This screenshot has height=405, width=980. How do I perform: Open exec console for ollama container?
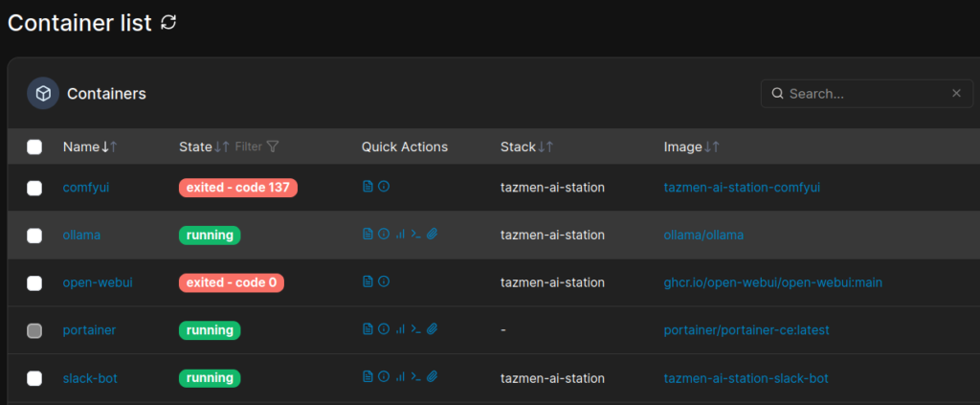tap(415, 235)
